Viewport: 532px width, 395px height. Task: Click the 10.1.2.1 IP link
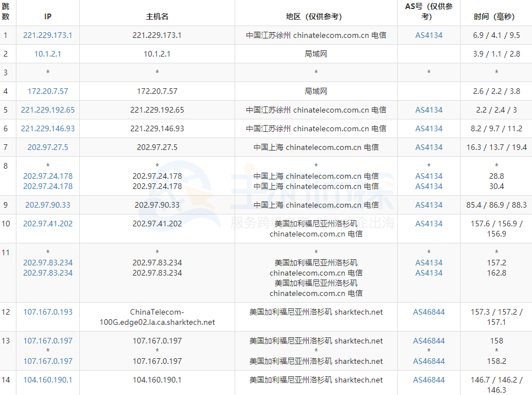tap(48, 53)
